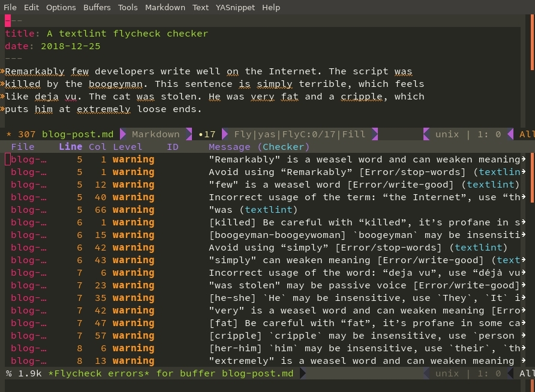Click the 1.9k buffer size in bottom mode line
Viewport: 535px width, 392px height.
tap(29, 373)
